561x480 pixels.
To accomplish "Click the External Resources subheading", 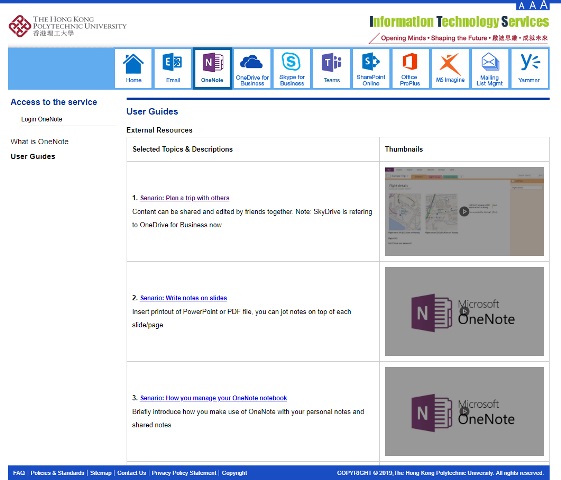I will pyautogui.click(x=159, y=130).
